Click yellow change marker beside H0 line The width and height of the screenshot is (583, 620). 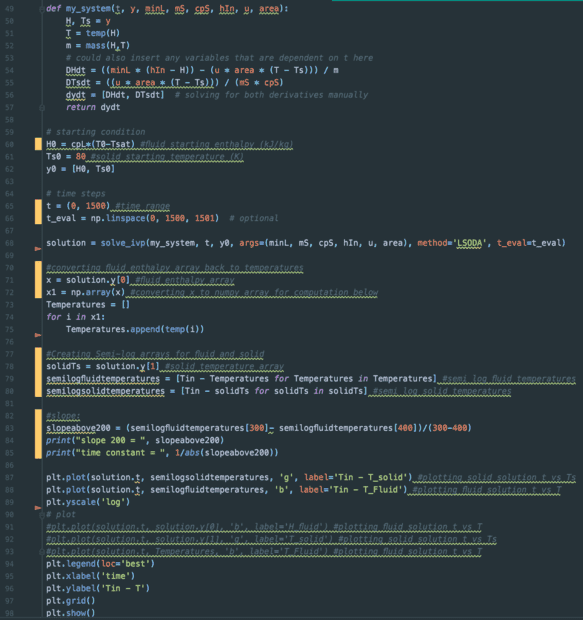(x=38, y=144)
